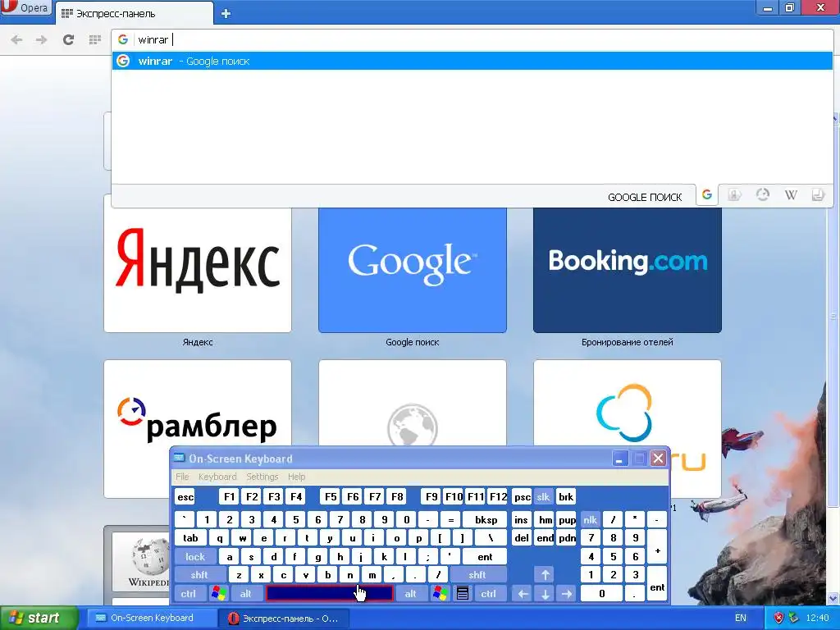Click the right arrow key

point(567,594)
